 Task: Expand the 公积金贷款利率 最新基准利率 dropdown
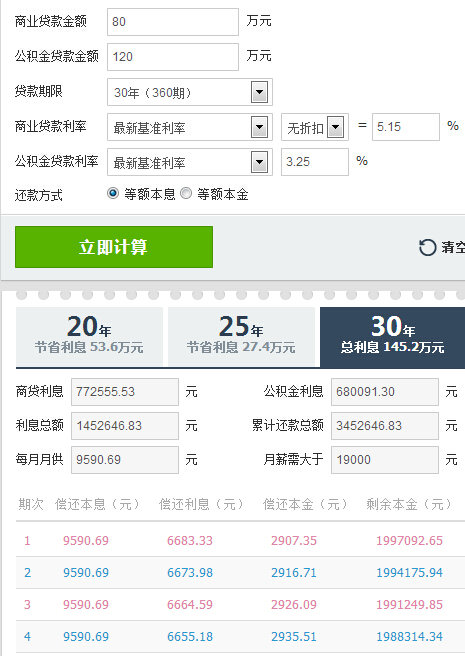point(190,162)
